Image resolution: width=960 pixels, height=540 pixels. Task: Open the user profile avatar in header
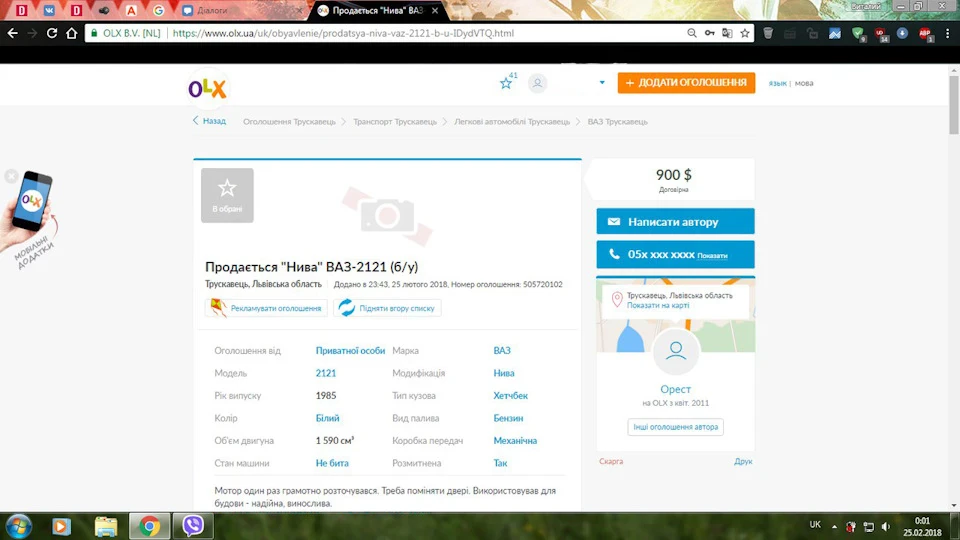[538, 83]
